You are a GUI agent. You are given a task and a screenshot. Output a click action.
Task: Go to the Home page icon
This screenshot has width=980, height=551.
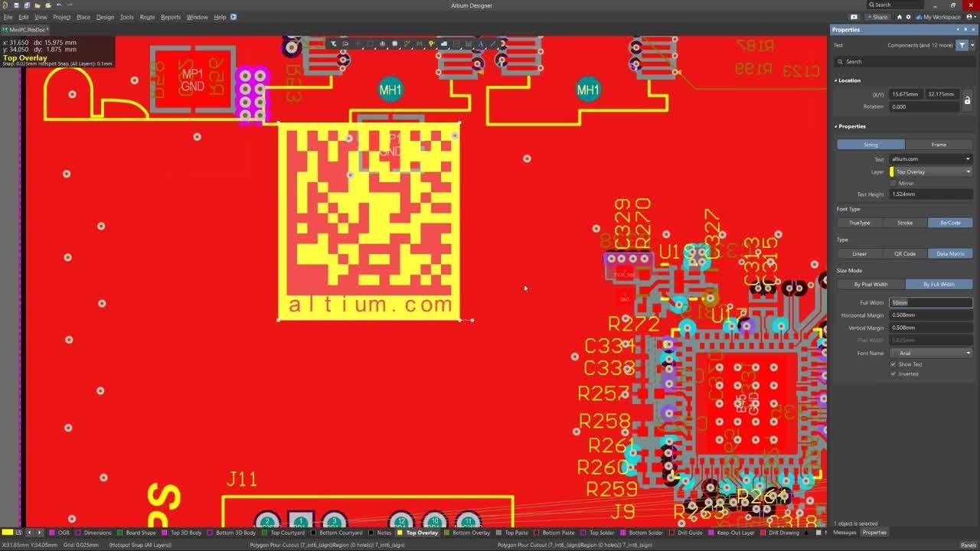[900, 17]
